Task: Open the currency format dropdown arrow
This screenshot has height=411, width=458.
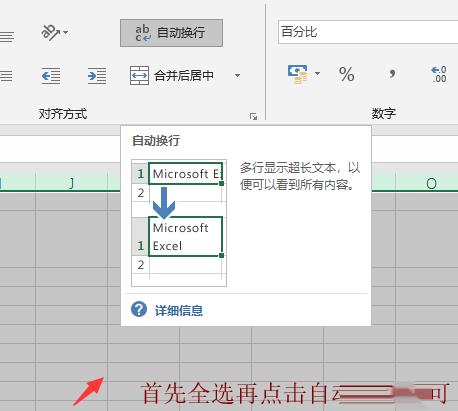Action: [317, 73]
